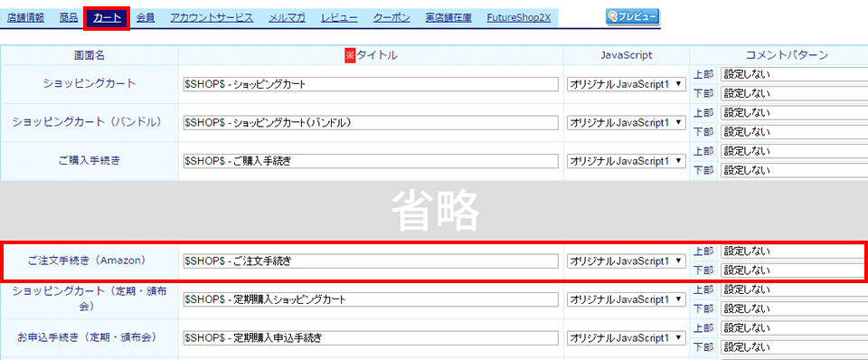This screenshot has height=360, width=868.
Task: Click the ご購入手続き screen name cell
Action: pyautogui.click(x=90, y=161)
